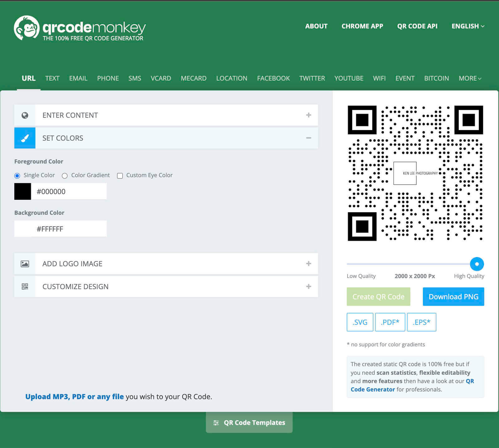Image resolution: width=499 pixels, height=448 pixels.
Task: Open the VCARD tab
Action: [x=161, y=78]
